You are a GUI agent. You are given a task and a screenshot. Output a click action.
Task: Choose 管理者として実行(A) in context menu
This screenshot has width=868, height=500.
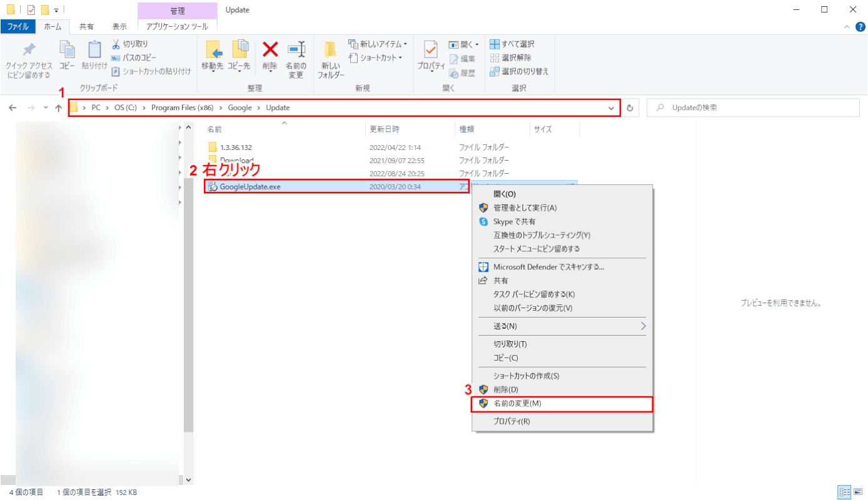click(x=562, y=207)
